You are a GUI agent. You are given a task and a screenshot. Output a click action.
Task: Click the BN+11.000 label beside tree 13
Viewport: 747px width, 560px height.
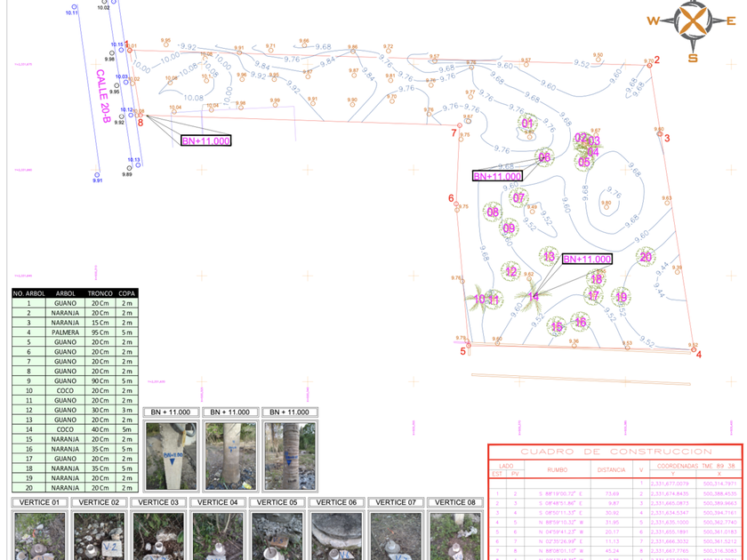(587, 259)
